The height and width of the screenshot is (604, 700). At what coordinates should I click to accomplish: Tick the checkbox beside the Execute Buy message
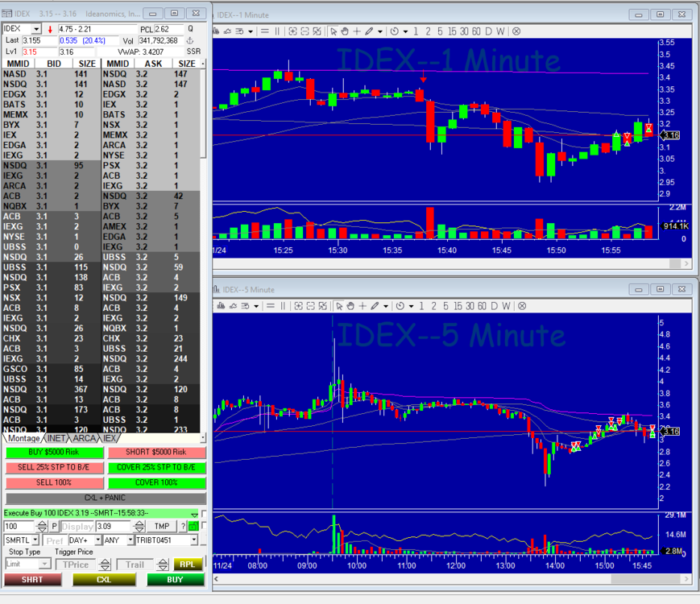click(x=204, y=514)
